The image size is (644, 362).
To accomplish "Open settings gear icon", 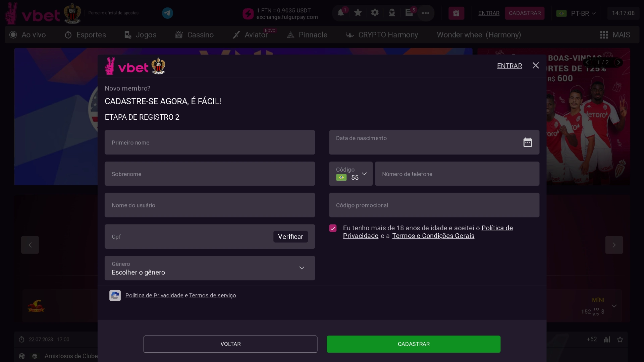I will point(375,13).
